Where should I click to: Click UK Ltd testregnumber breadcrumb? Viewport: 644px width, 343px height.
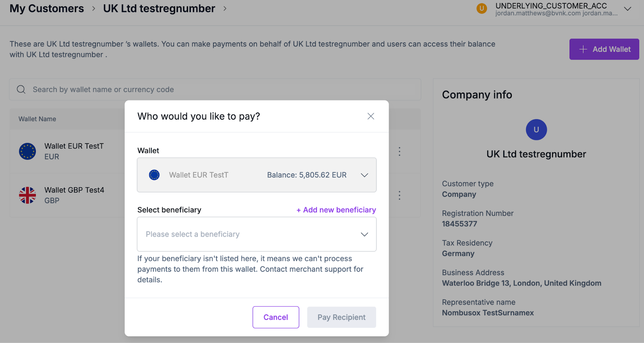(159, 8)
